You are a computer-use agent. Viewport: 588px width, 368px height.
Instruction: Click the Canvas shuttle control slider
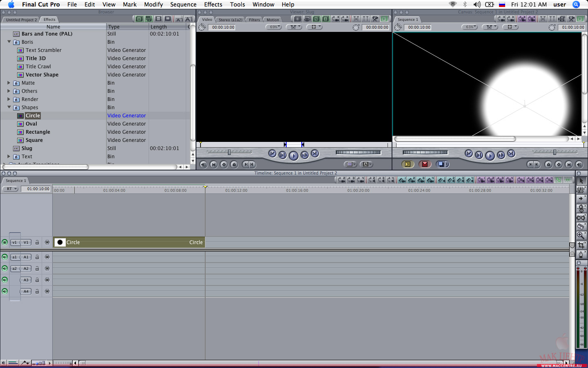click(x=555, y=152)
